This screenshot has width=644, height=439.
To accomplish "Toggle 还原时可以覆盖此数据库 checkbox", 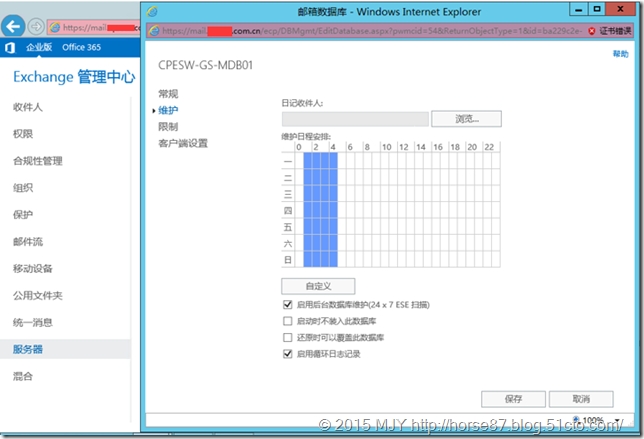I will 288,337.
